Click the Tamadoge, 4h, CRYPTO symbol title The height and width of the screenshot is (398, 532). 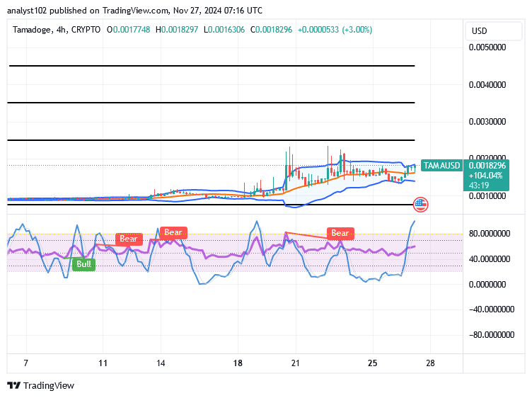pos(57,30)
